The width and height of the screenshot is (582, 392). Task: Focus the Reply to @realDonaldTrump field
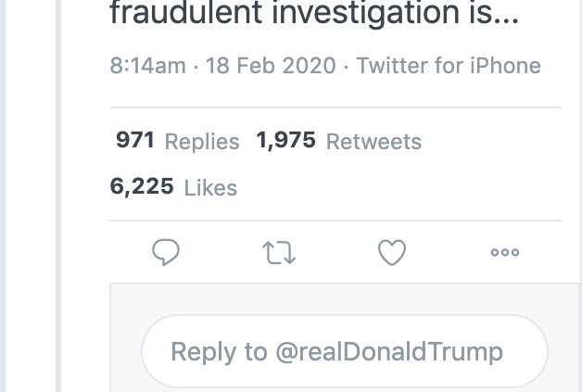(x=345, y=351)
